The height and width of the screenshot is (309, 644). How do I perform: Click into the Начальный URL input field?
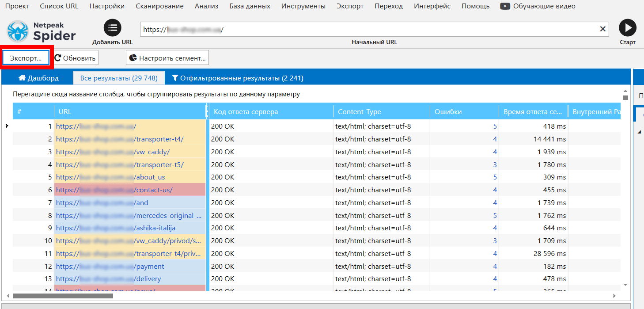click(x=375, y=29)
